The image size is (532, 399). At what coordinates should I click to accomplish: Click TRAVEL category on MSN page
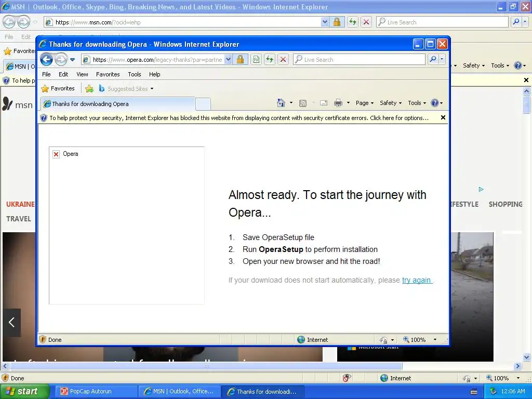pos(19,219)
